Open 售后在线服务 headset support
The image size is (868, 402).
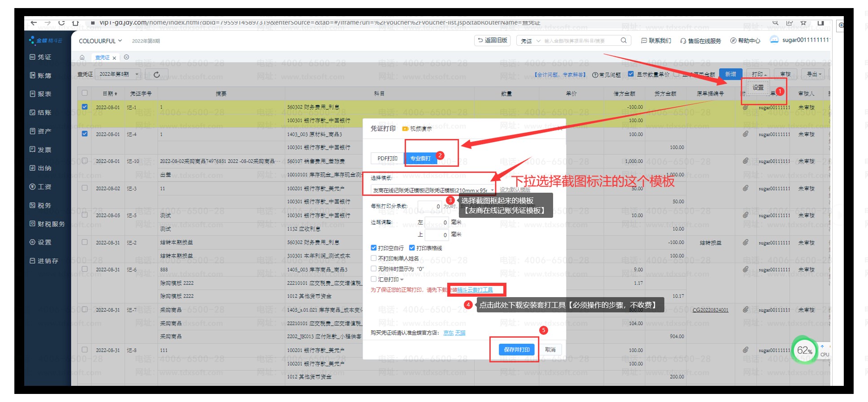point(701,41)
